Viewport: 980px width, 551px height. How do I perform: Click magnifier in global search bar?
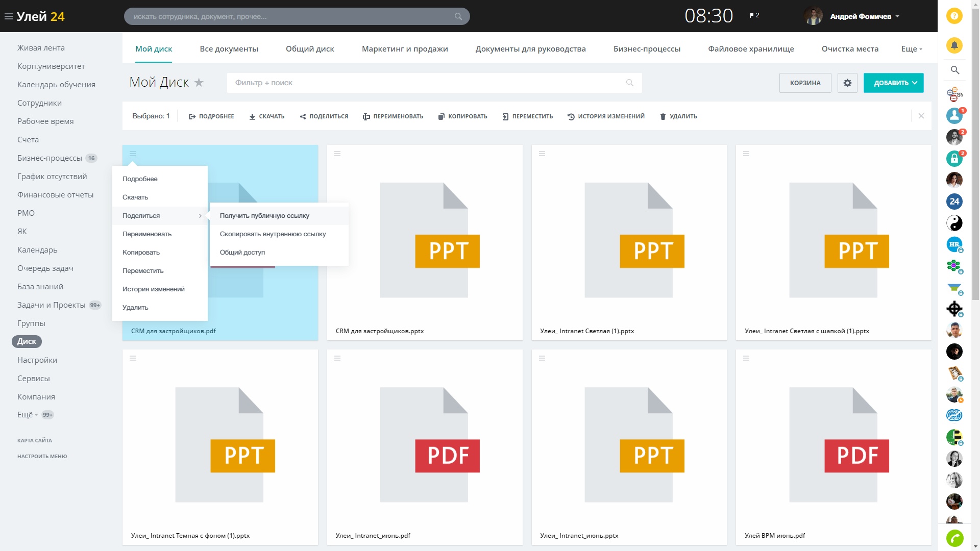(x=458, y=16)
